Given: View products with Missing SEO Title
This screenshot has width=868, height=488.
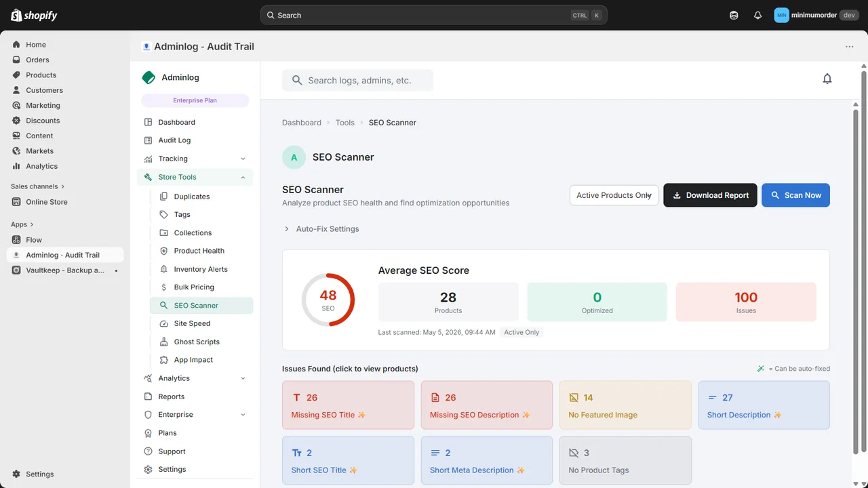Looking at the screenshot, I should click(x=348, y=405).
